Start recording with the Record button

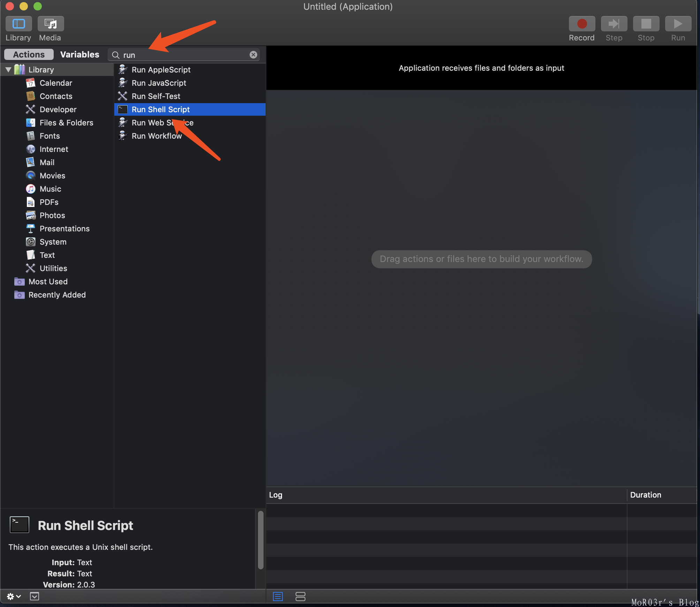tap(582, 24)
